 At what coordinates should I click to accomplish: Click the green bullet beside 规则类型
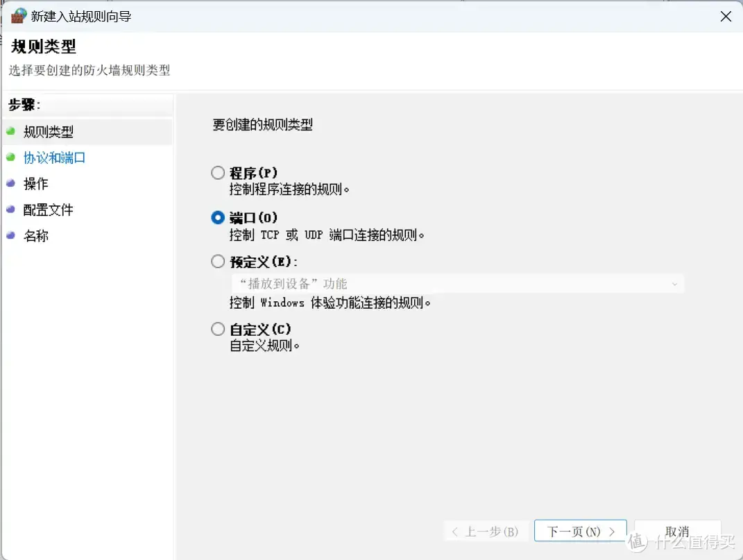[x=11, y=131]
